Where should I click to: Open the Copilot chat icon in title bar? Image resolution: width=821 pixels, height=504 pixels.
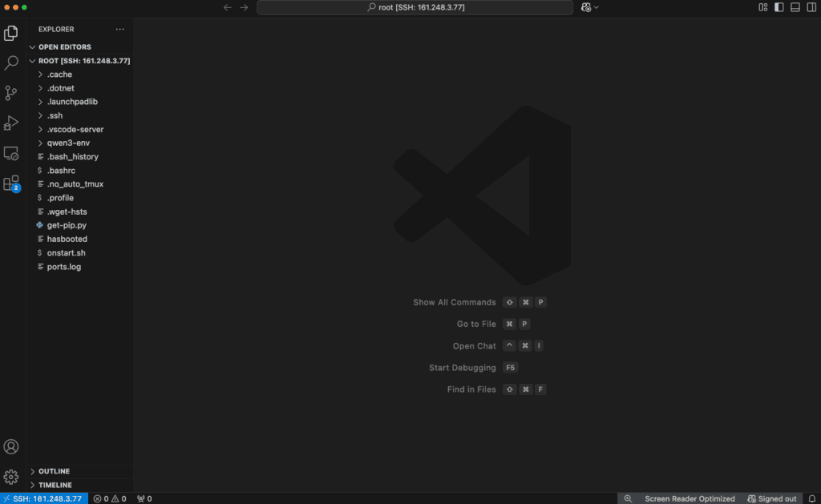pyautogui.click(x=586, y=7)
